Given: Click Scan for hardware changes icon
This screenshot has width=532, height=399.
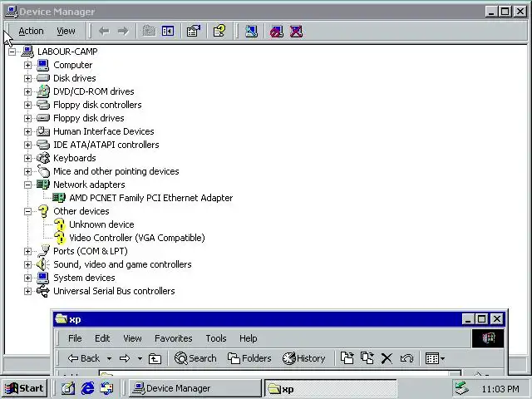Looking at the screenshot, I should click(251, 32).
